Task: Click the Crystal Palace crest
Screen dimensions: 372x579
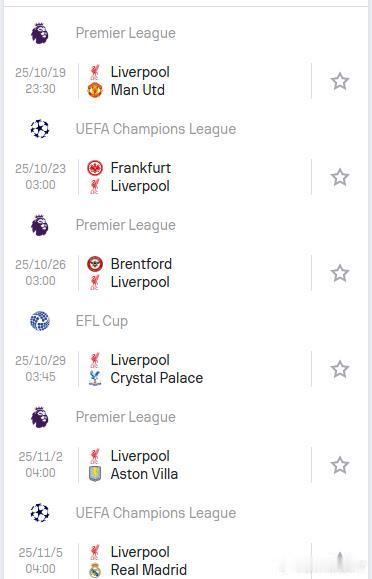Action: [x=95, y=378]
